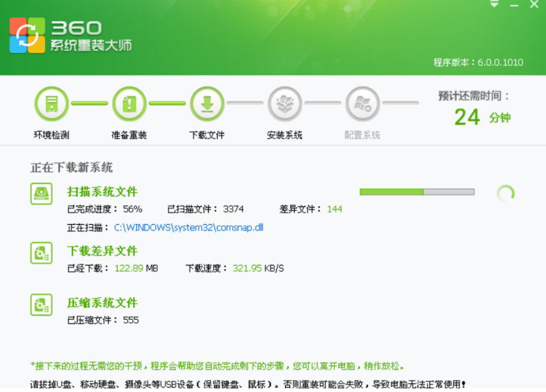The height and width of the screenshot is (392, 546).
Task: Select the 安装系统 step label
Action: pyautogui.click(x=285, y=135)
